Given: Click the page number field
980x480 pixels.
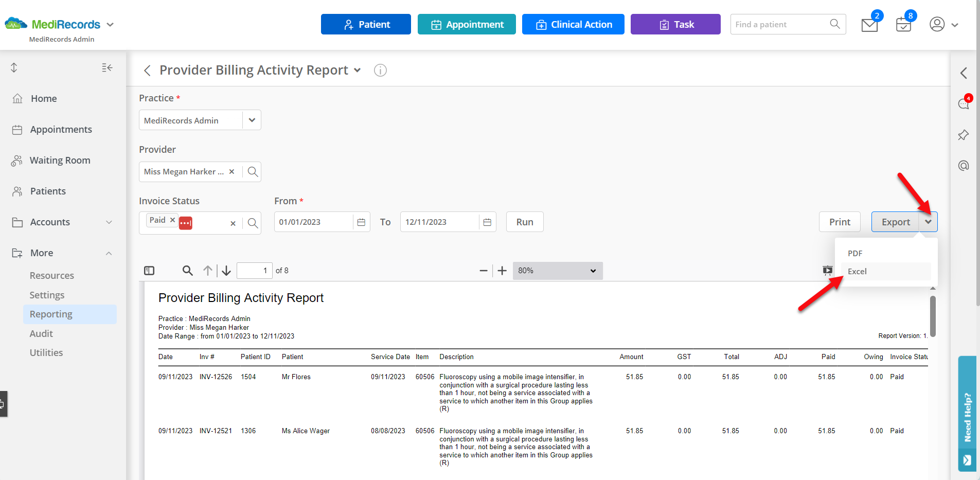Looking at the screenshot, I should (254, 271).
